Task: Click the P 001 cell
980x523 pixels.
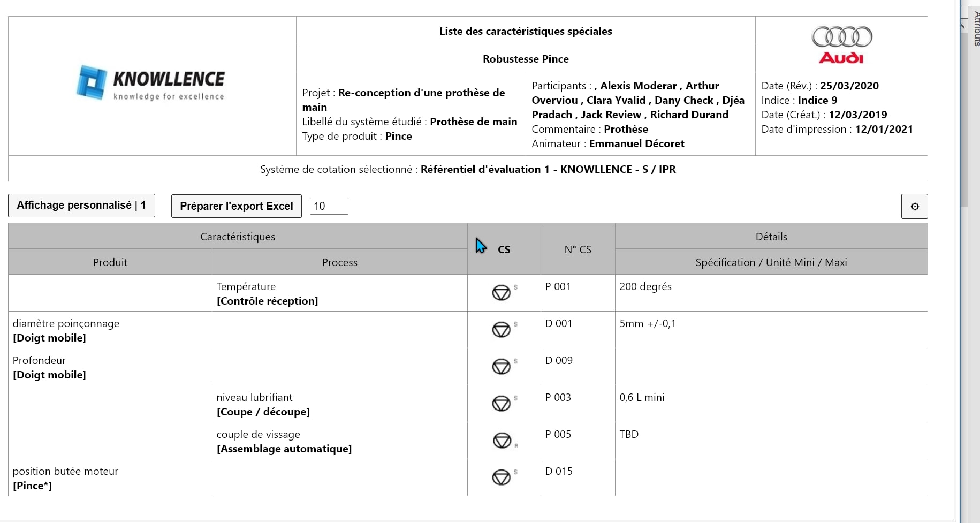Action: [578, 293]
